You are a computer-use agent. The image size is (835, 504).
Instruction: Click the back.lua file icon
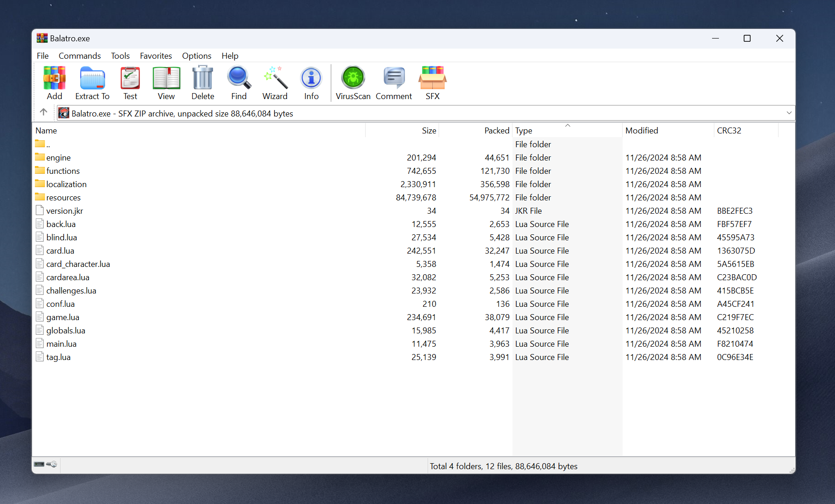40,224
